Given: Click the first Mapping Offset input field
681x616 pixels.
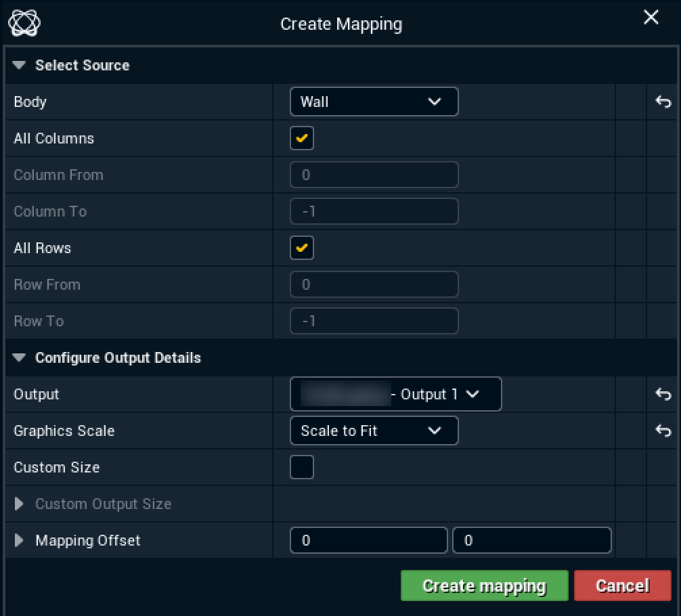Looking at the screenshot, I should [x=368, y=541].
